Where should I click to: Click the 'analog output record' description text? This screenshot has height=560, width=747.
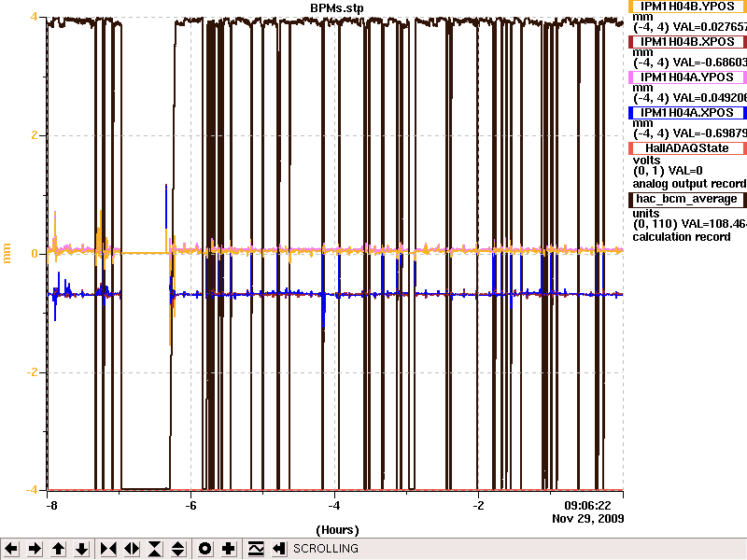[689, 184]
